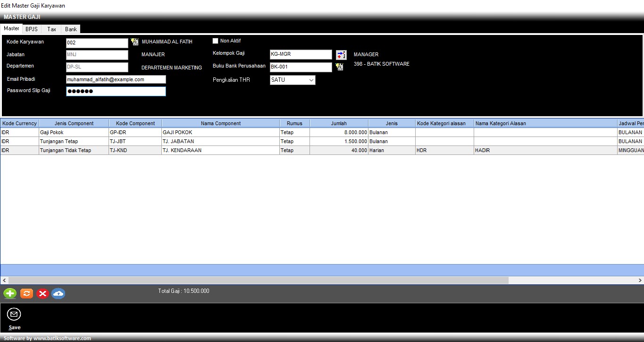This screenshot has width=644, height=342.
Task: Focus the Password Slip Gaji field
Action: pyautogui.click(x=116, y=91)
